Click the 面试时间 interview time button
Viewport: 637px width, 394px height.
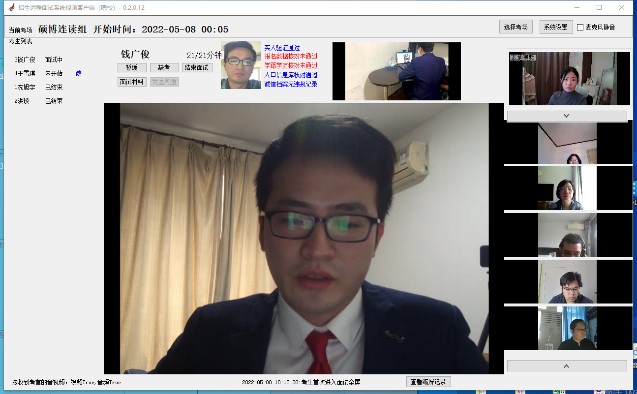click(132, 82)
